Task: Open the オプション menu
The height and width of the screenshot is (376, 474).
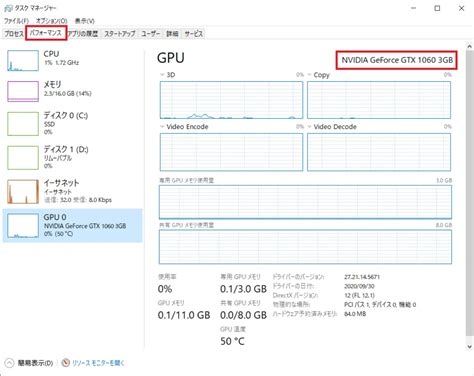Action: click(51, 21)
